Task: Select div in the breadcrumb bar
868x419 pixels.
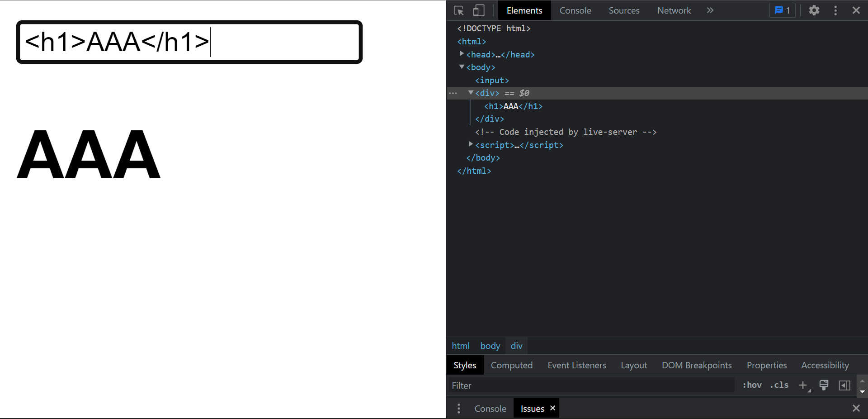Action: 516,346
